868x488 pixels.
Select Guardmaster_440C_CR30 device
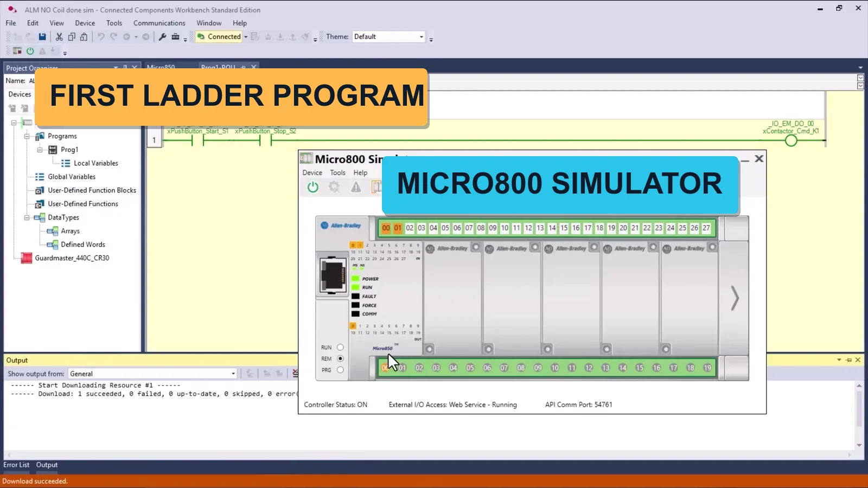click(x=72, y=258)
